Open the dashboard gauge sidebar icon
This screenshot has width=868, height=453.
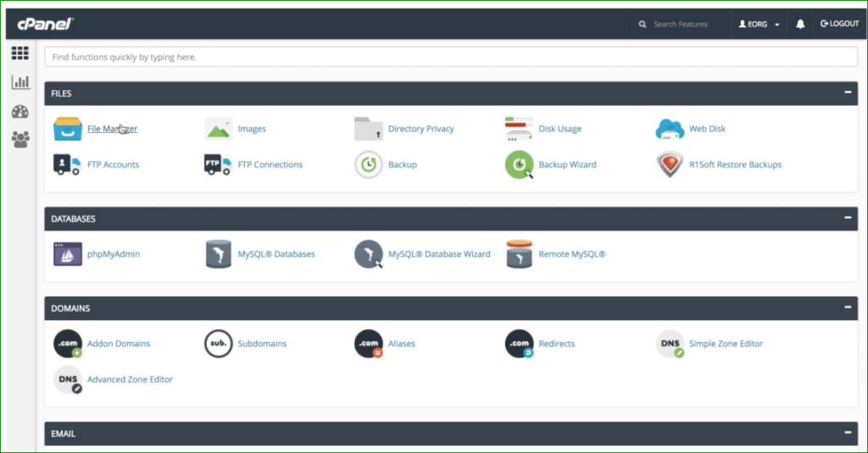(20, 112)
